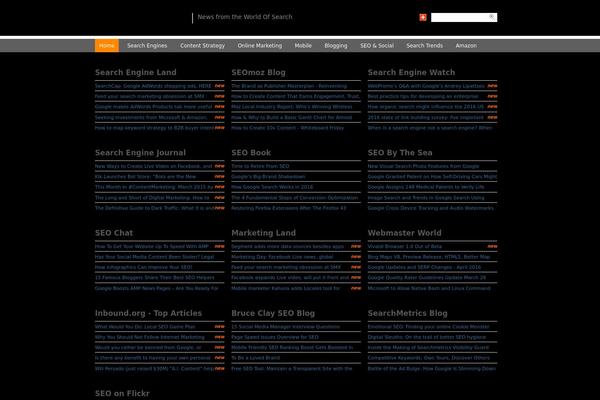Open 'Why You Should Not Follow Internet Marketing'
The height and width of the screenshot is (400, 600).
pos(150,337)
